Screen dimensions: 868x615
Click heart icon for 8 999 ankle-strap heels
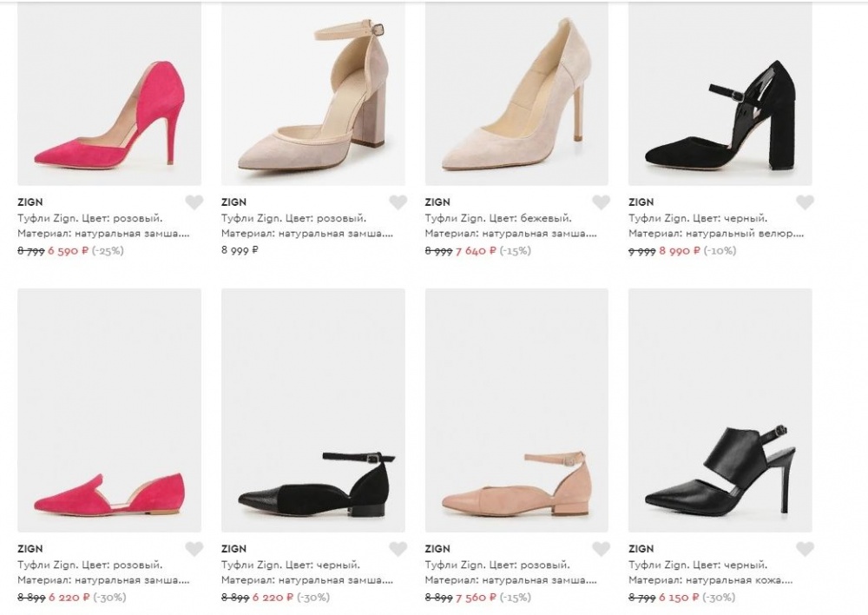(398, 202)
